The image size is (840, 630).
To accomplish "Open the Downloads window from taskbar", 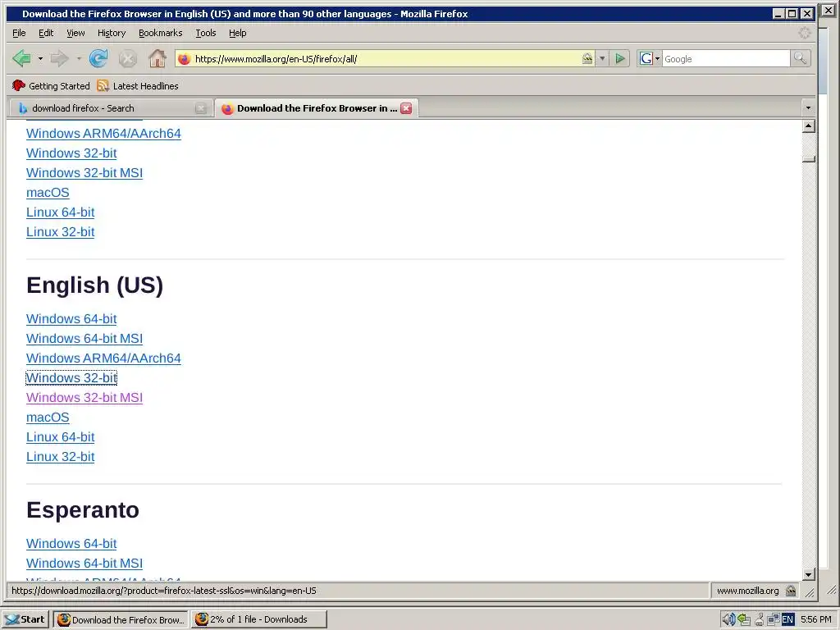I will [259, 619].
